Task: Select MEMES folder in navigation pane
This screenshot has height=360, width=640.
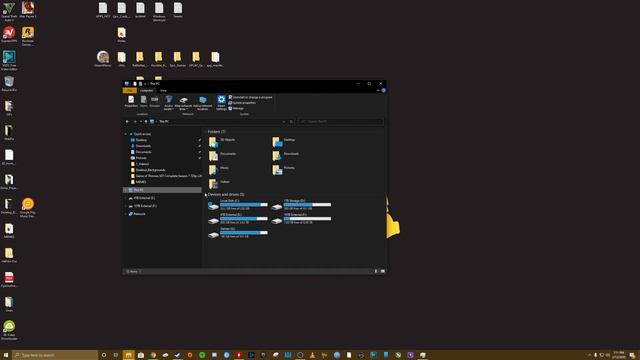Action: click(141, 182)
